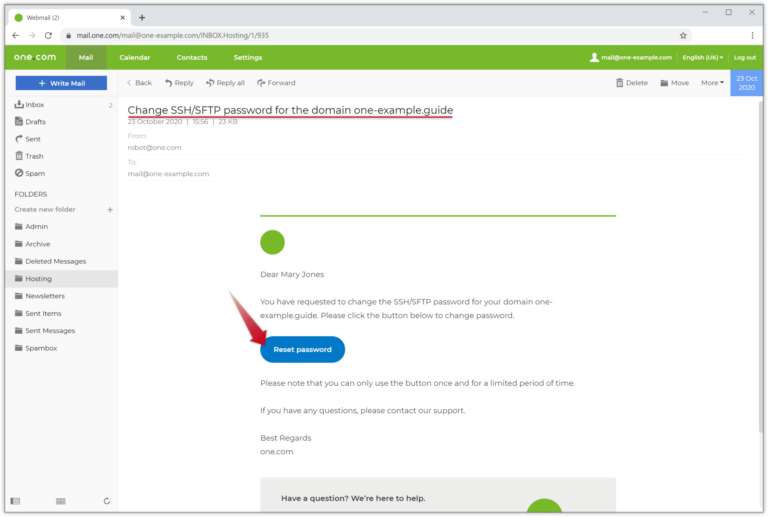This screenshot has width=768, height=517.
Task: Select the Newsletters folder
Action: coord(61,296)
